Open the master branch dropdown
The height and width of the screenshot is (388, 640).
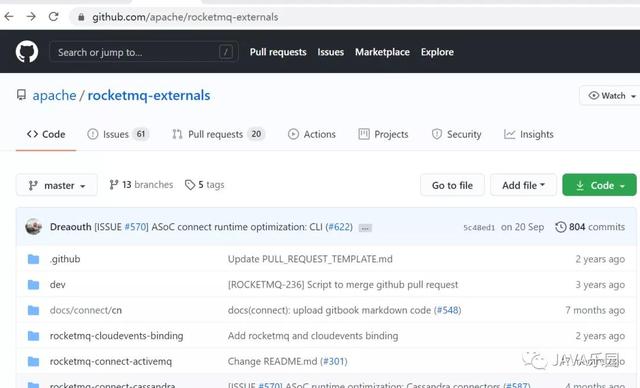point(57,185)
